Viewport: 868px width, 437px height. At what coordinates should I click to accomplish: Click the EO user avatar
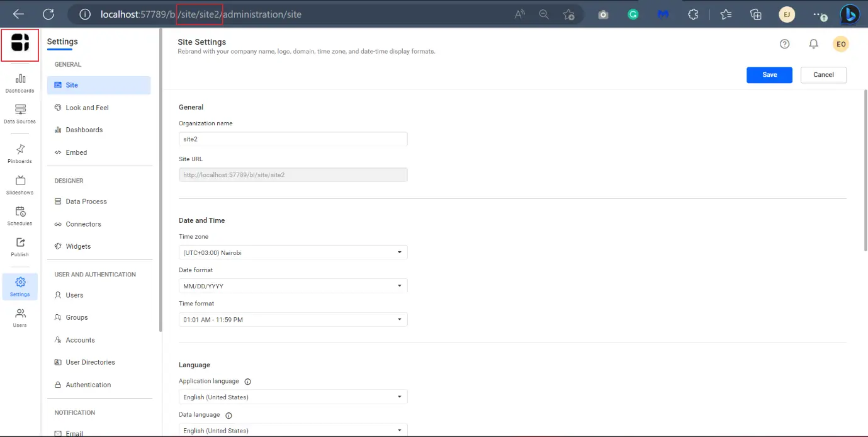pyautogui.click(x=841, y=43)
